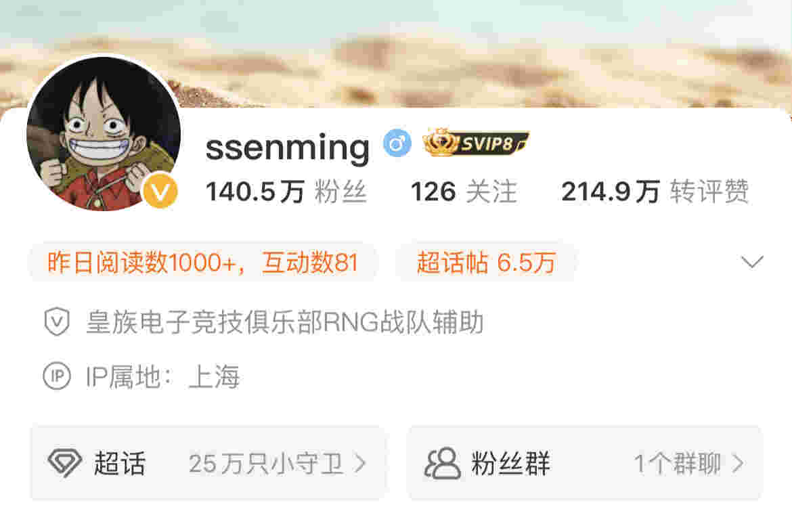Screen dimensions: 792x532
Task: Open the RNG战队辅助 verification description
Action: (x=285, y=322)
